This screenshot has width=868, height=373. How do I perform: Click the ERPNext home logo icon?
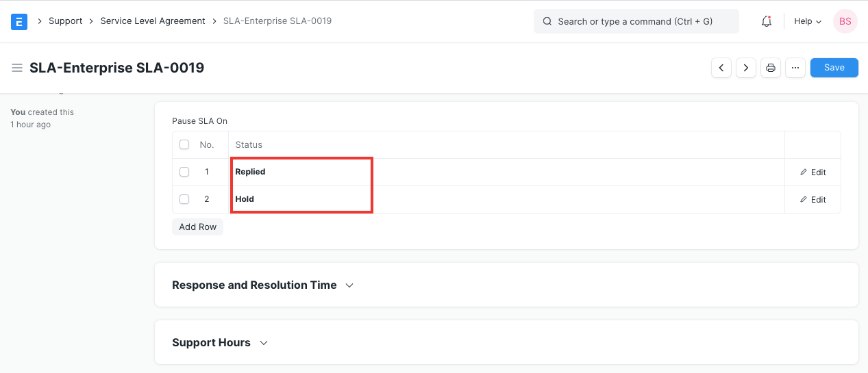[19, 21]
